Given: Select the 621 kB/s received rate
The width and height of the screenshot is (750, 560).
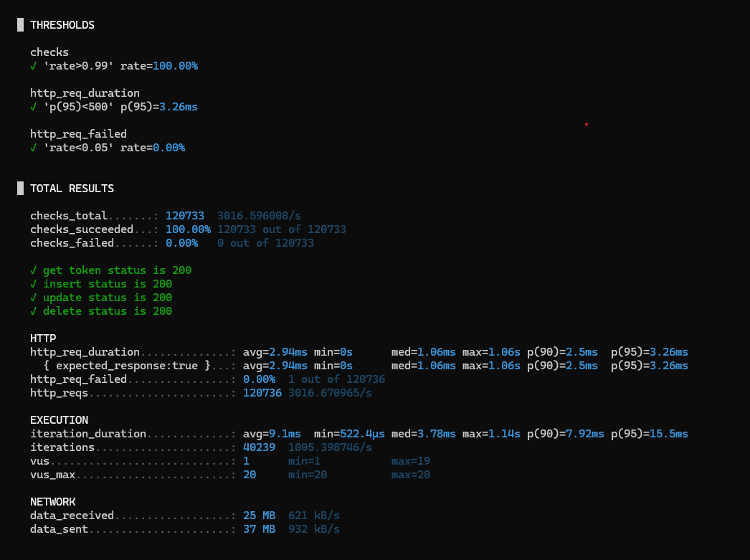Looking at the screenshot, I should click(314, 516).
